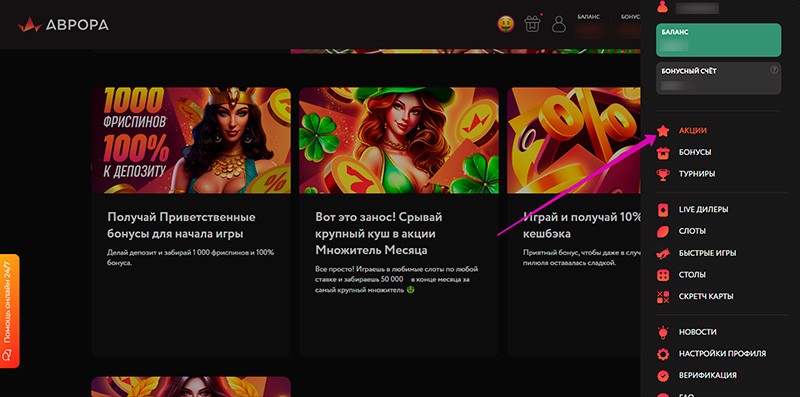Open the Помощь онлайн 24/7 support tab

tap(10, 311)
